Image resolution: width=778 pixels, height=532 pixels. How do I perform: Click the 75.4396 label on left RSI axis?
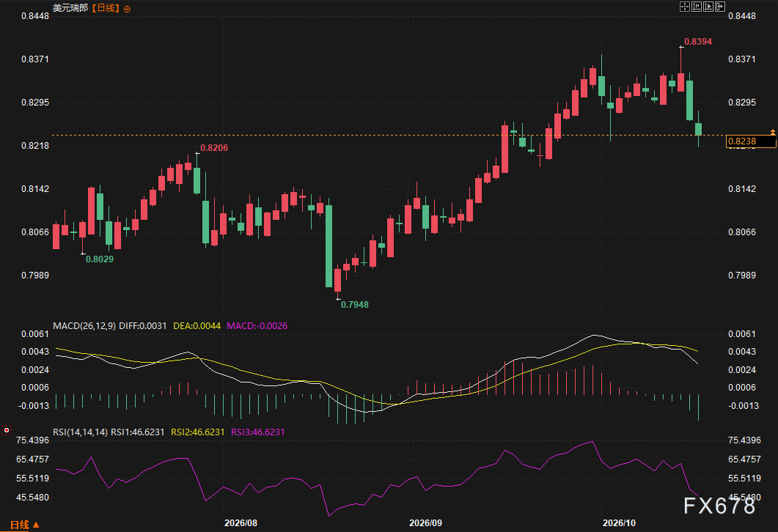33,440
